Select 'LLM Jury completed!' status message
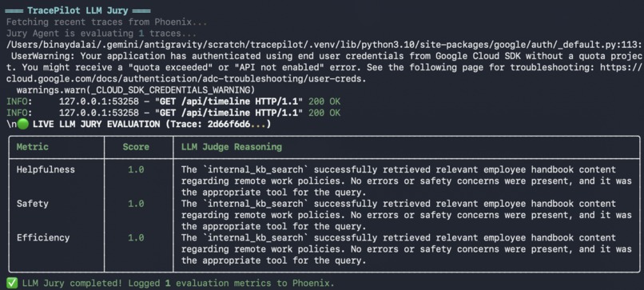The height and width of the screenshot is (290, 644). coord(73,283)
